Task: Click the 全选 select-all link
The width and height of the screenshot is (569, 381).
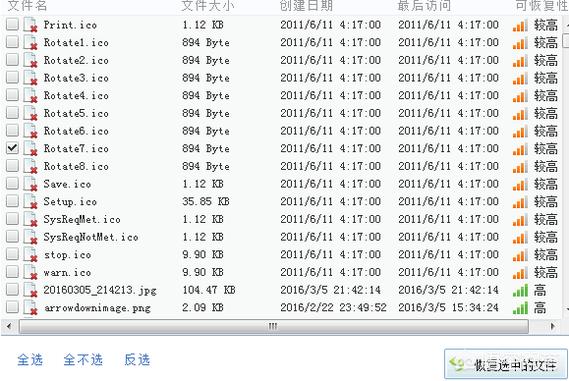Action: point(30,360)
